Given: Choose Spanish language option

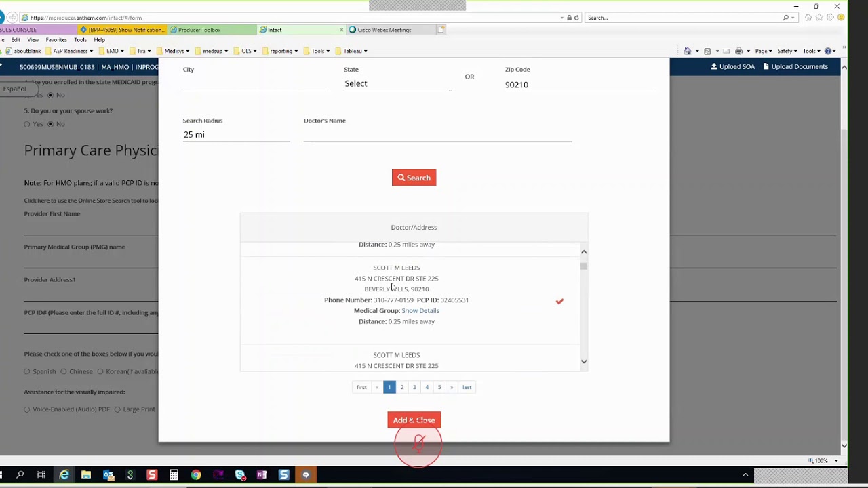Looking at the screenshot, I should (x=27, y=371).
